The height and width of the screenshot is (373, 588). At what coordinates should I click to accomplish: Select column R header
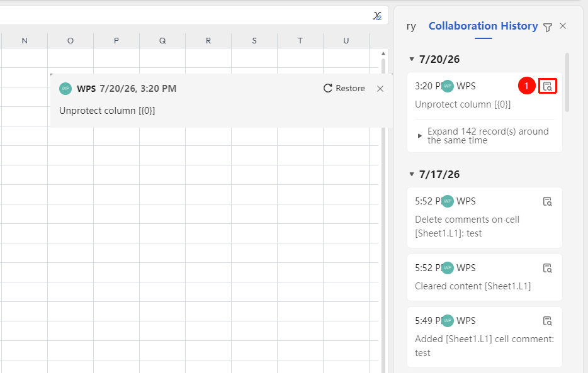[x=208, y=41]
